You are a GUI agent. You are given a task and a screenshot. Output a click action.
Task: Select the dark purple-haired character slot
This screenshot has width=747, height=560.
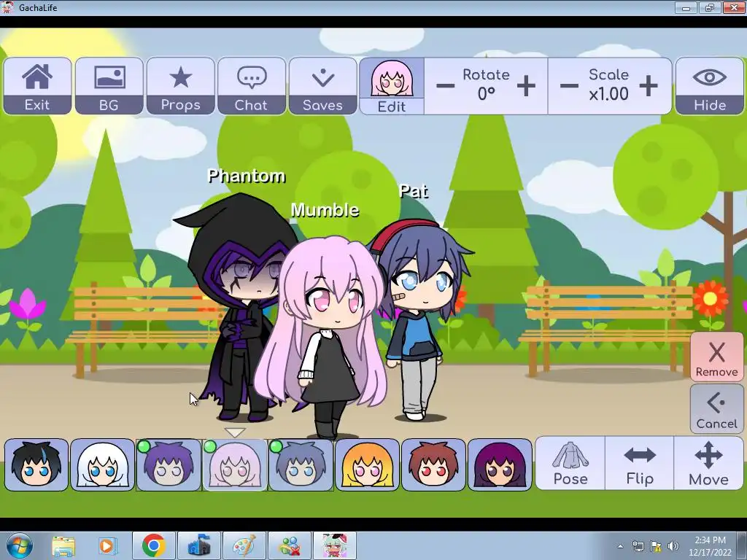[x=500, y=464]
